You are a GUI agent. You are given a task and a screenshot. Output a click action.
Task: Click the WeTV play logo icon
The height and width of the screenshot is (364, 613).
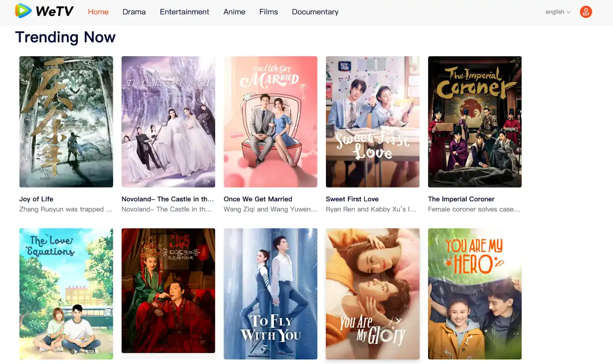23,11
